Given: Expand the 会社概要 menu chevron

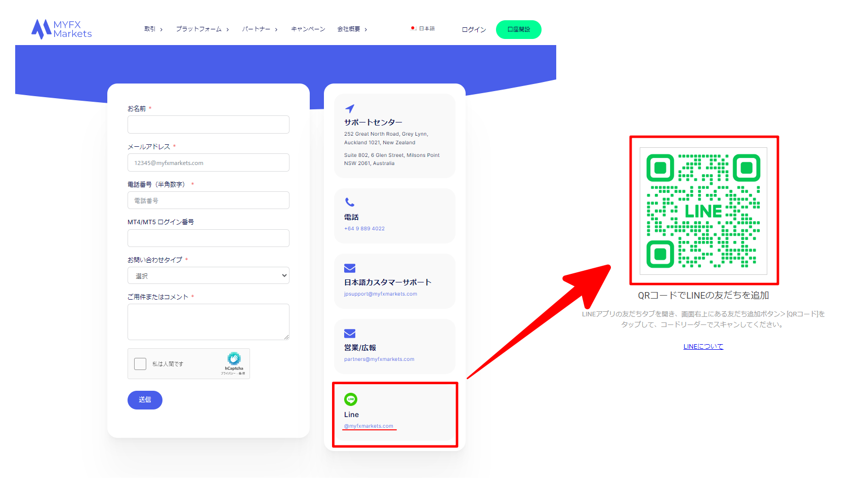Looking at the screenshot, I should (x=366, y=29).
